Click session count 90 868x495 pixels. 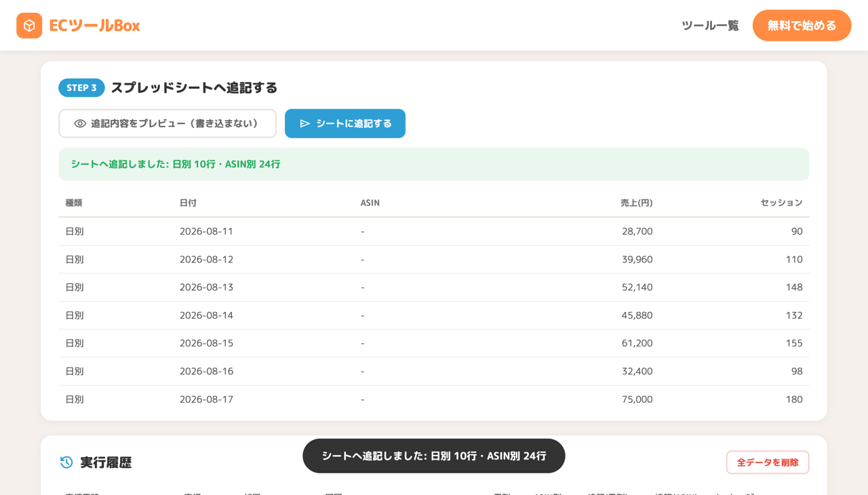pos(797,231)
